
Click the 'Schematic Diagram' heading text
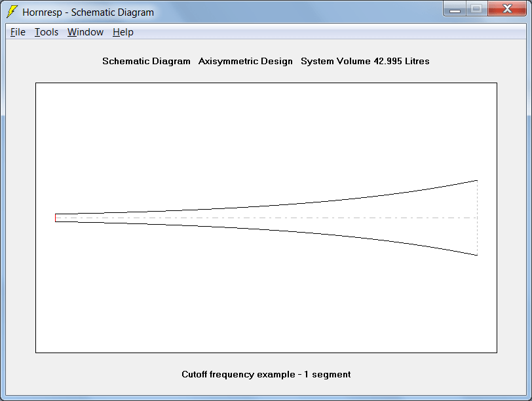(146, 61)
